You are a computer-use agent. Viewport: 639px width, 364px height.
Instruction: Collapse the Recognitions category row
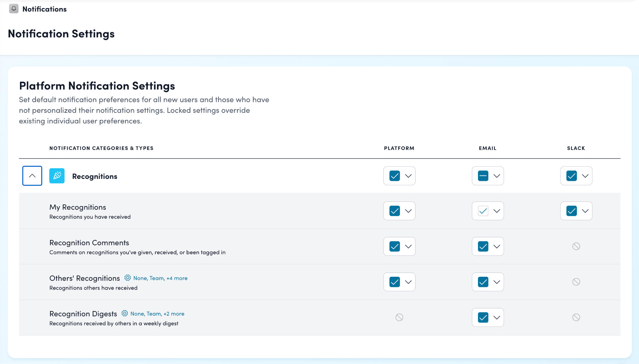(x=32, y=176)
